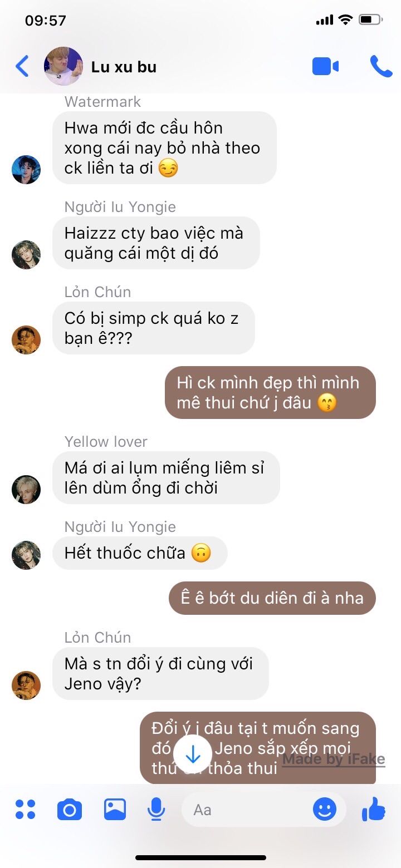Tap the 'Made by iFake' watermark link
Screen dimensions: 401x868
[334, 759]
